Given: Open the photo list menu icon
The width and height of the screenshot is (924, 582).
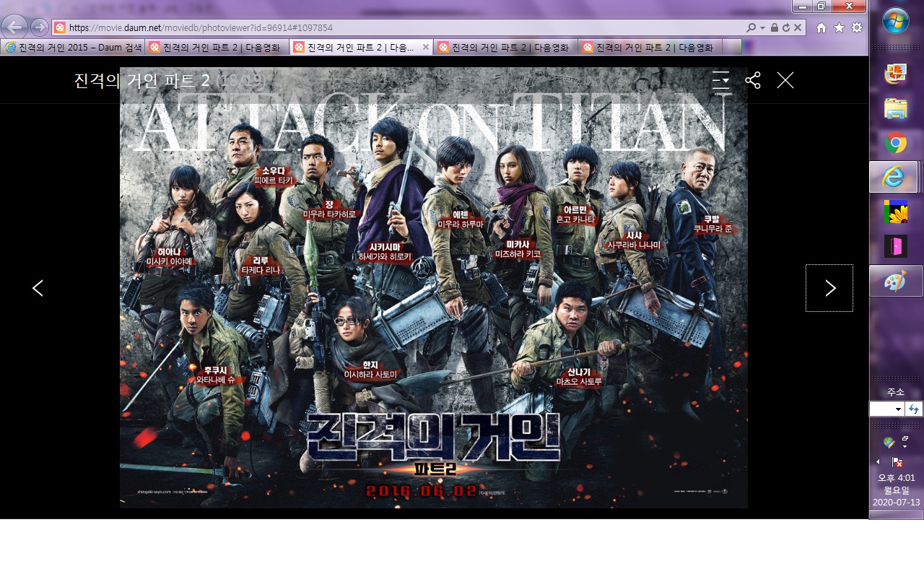Looking at the screenshot, I should [x=720, y=80].
